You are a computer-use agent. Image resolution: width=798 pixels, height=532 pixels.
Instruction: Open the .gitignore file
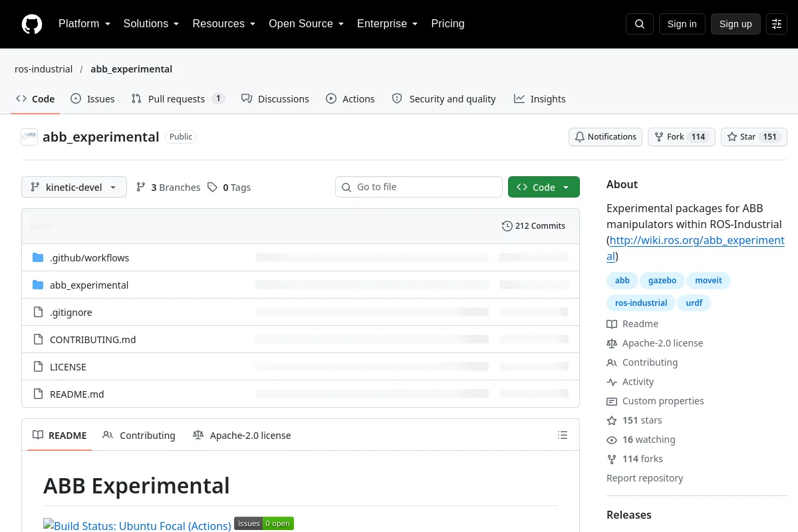71,313
